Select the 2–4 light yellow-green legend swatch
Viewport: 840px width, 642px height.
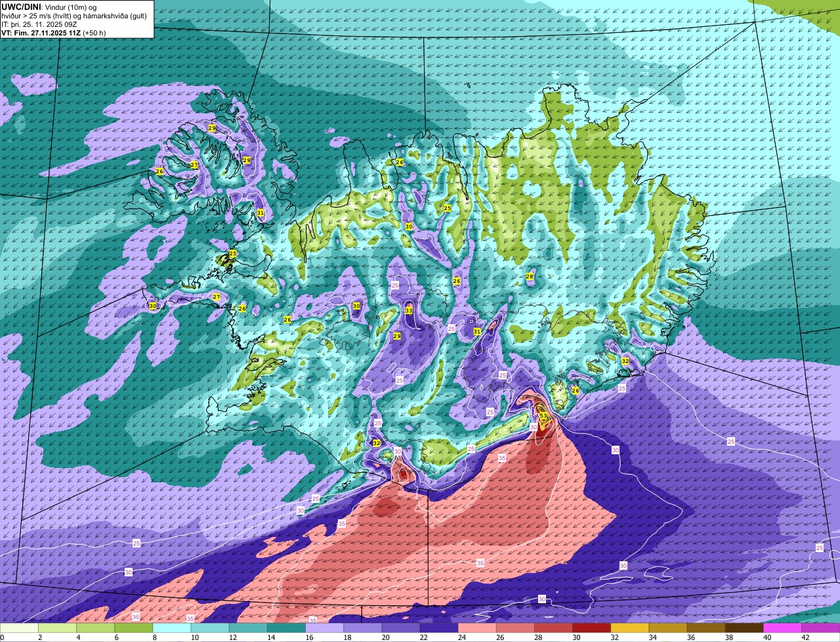coord(57,628)
